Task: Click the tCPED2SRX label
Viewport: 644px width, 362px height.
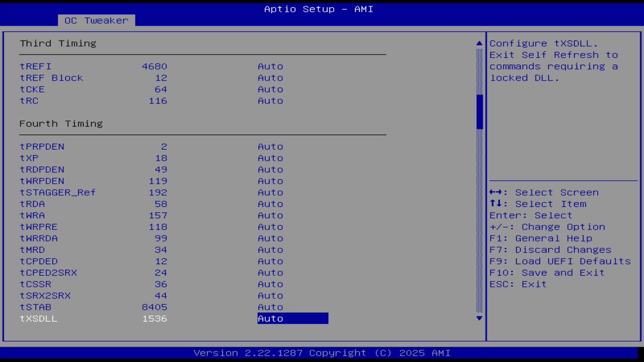Action: pyautogui.click(x=48, y=273)
